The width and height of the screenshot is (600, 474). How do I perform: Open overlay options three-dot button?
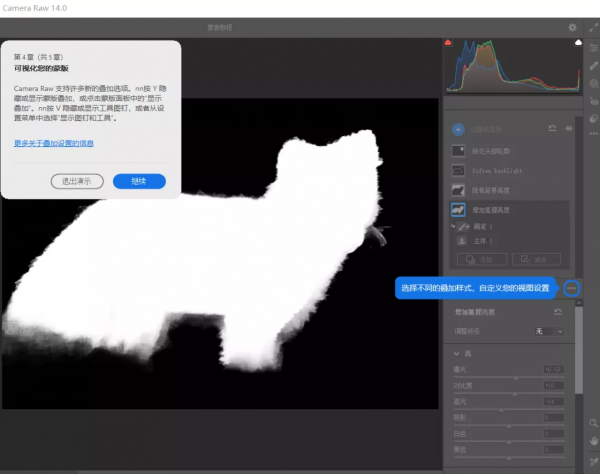[x=571, y=288]
